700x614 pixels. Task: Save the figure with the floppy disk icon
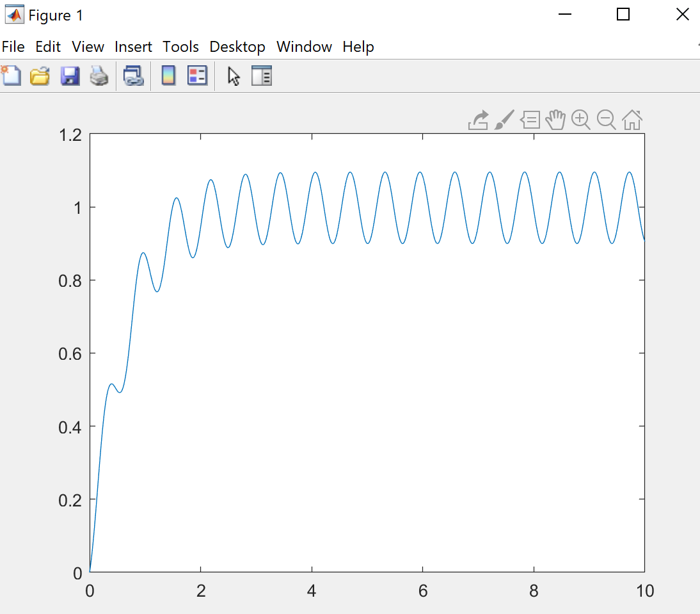70,76
